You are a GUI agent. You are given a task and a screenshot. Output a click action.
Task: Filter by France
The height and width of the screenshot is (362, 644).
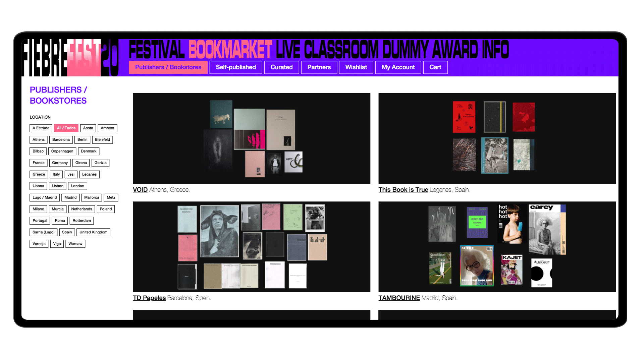pyautogui.click(x=39, y=163)
